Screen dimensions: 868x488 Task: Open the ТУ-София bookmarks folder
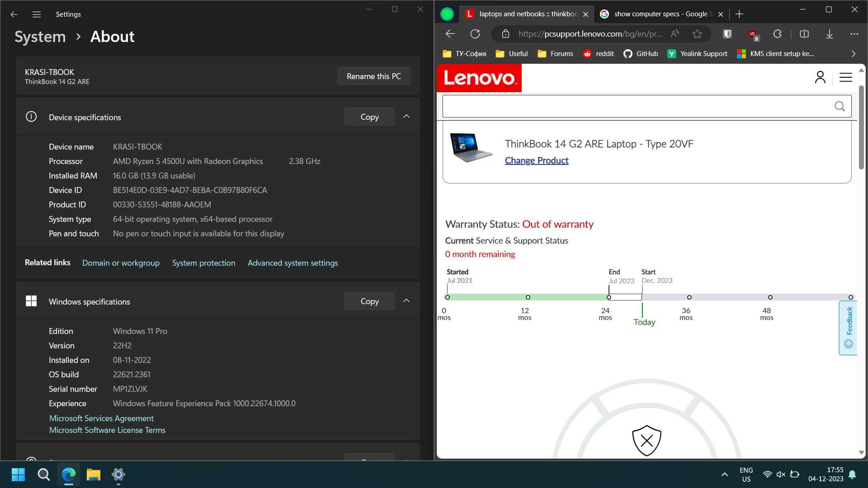[464, 54]
